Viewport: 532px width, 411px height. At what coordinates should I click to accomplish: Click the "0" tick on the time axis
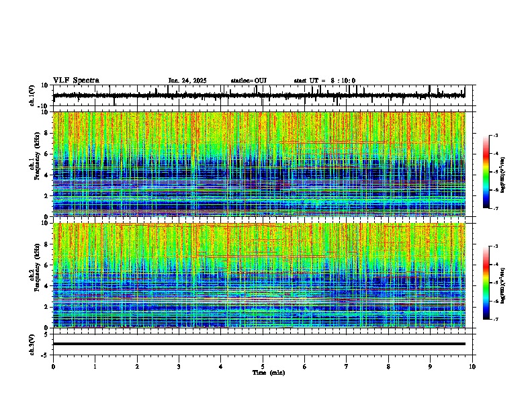pos(53,367)
